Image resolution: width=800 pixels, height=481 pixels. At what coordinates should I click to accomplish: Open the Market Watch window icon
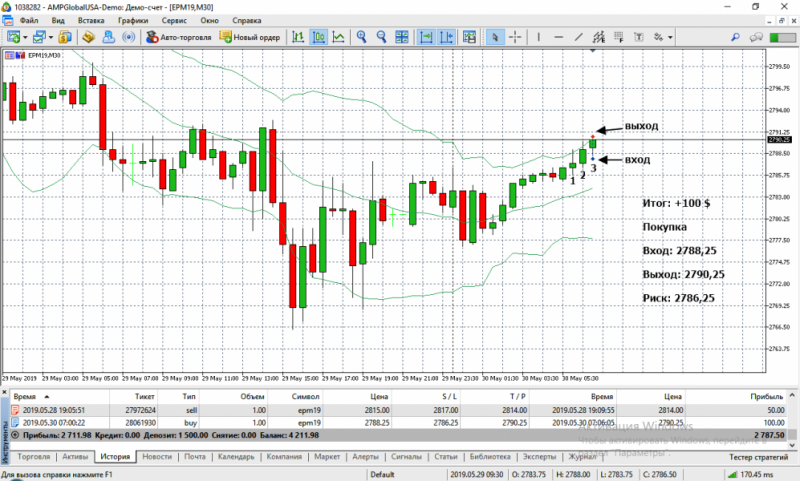tap(65, 37)
